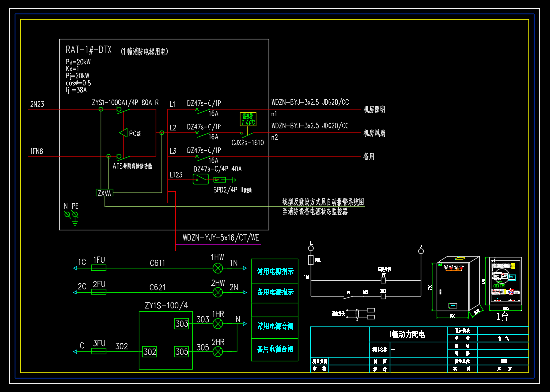Select the Pe=20kW text
This screenshot has height=392, width=550.
[78, 62]
